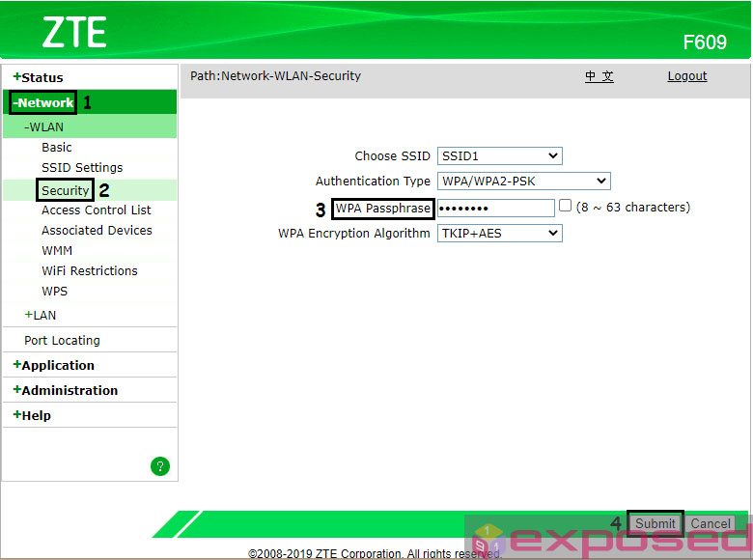Open the SSID Settings page
The width and height of the screenshot is (753, 560).
coord(82,168)
